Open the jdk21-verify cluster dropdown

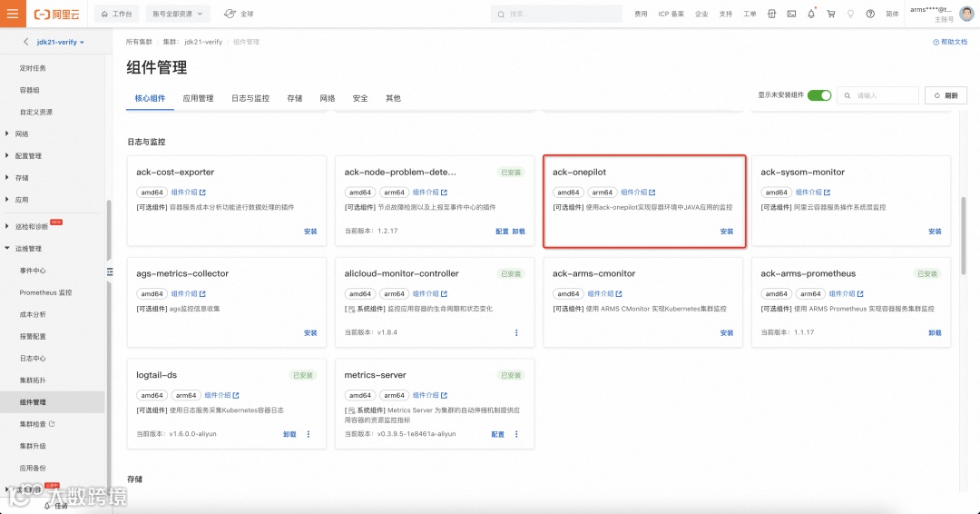61,42
